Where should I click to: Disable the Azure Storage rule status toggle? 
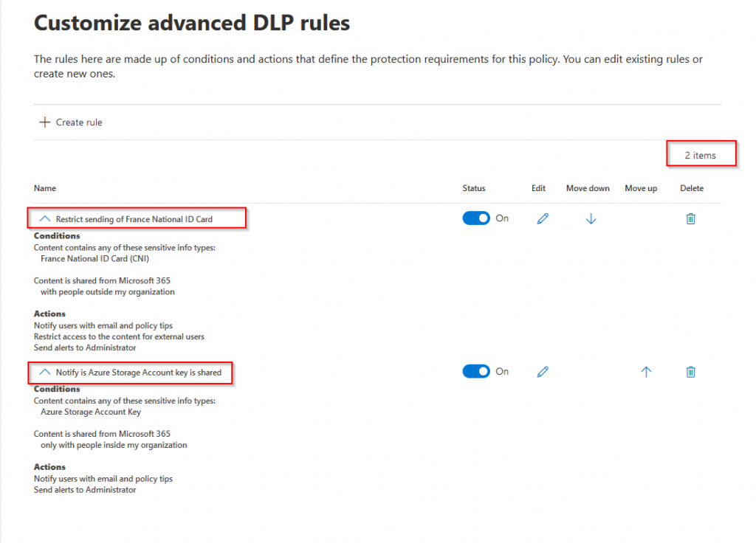click(x=476, y=371)
